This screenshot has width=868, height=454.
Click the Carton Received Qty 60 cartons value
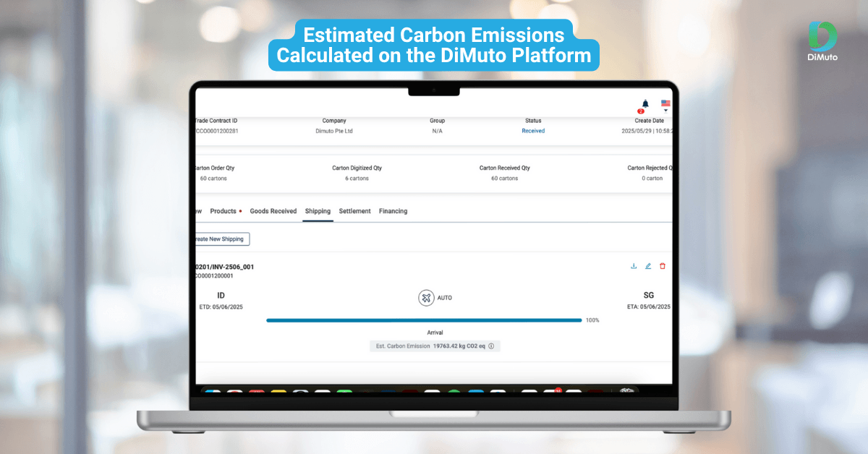pyautogui.click(x=504, y=178)
